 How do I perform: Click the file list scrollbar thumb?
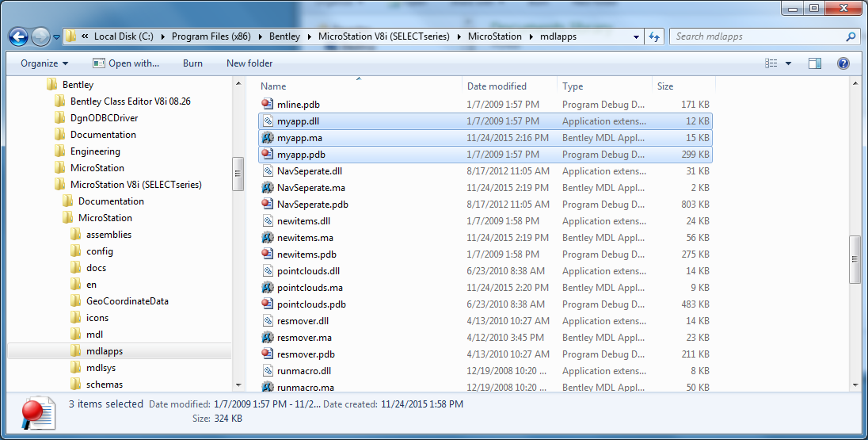point(855,260)
